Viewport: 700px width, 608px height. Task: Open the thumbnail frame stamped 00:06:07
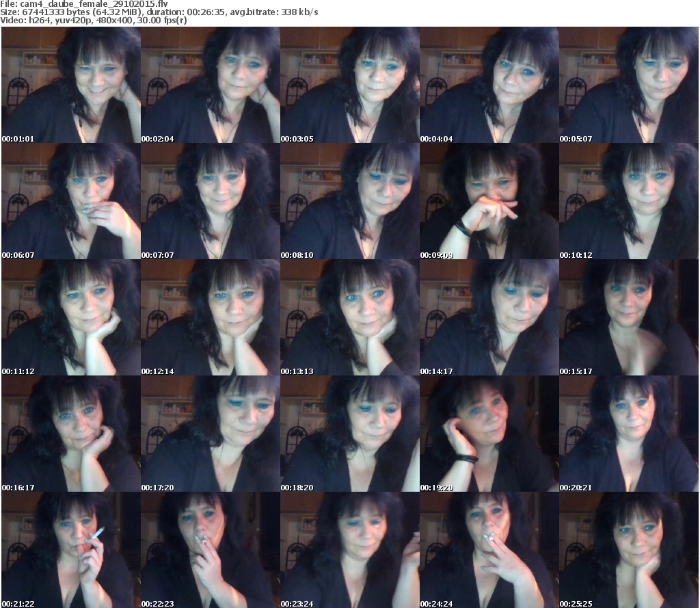[71, 201]
